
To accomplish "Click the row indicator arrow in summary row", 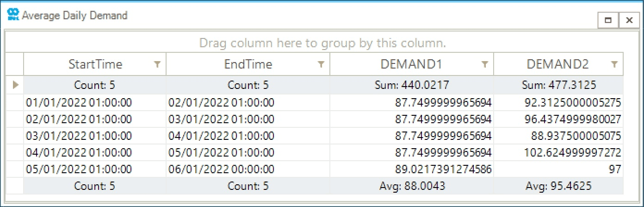I will pyautogui.click(x=15, y=85).
